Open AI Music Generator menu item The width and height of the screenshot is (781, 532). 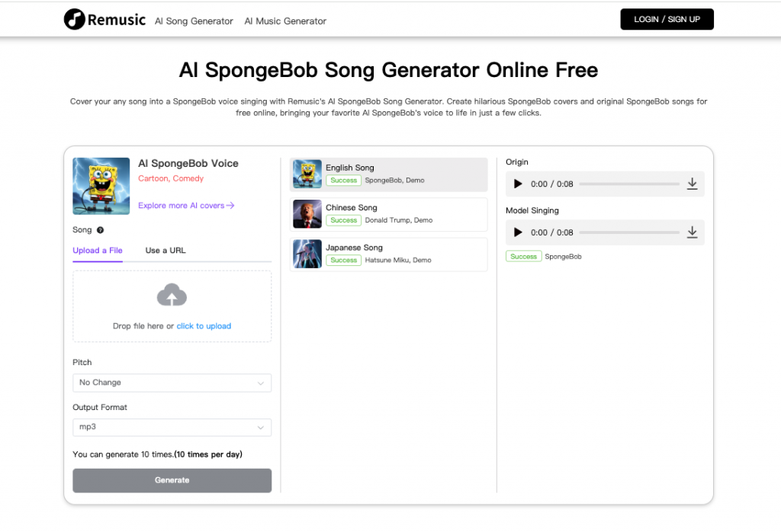[x=285, y=21]
